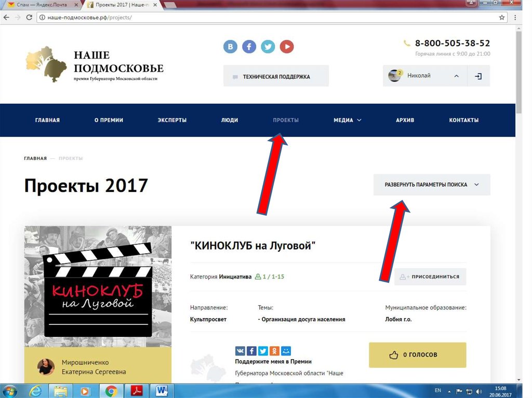This screenshot has height=398, width=532.
Task: Vote using the 0 голосов button
Action: point(417,355)
